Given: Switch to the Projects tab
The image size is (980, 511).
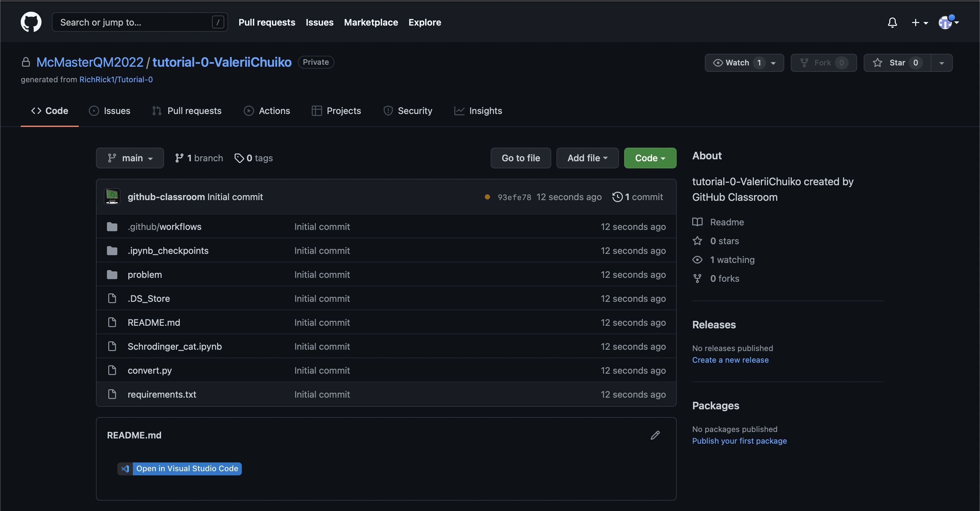Looking at the screenshot, I should click(336, 111).
